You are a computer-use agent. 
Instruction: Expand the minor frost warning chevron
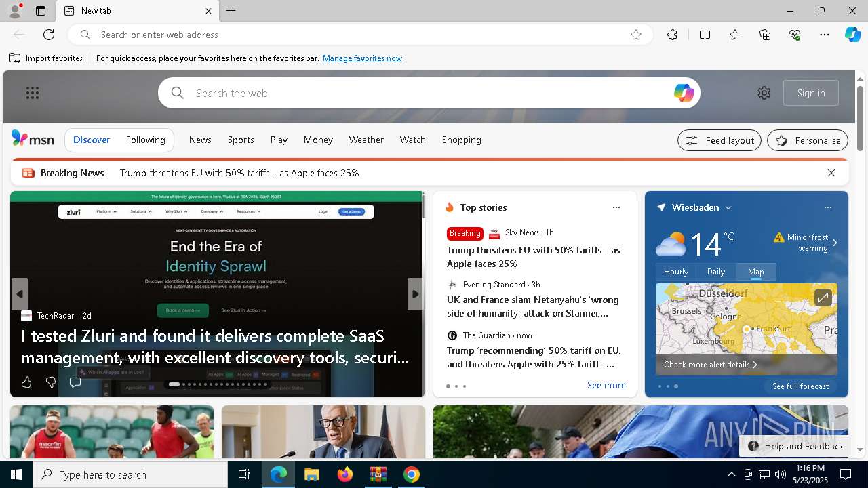tap(835, 243)
